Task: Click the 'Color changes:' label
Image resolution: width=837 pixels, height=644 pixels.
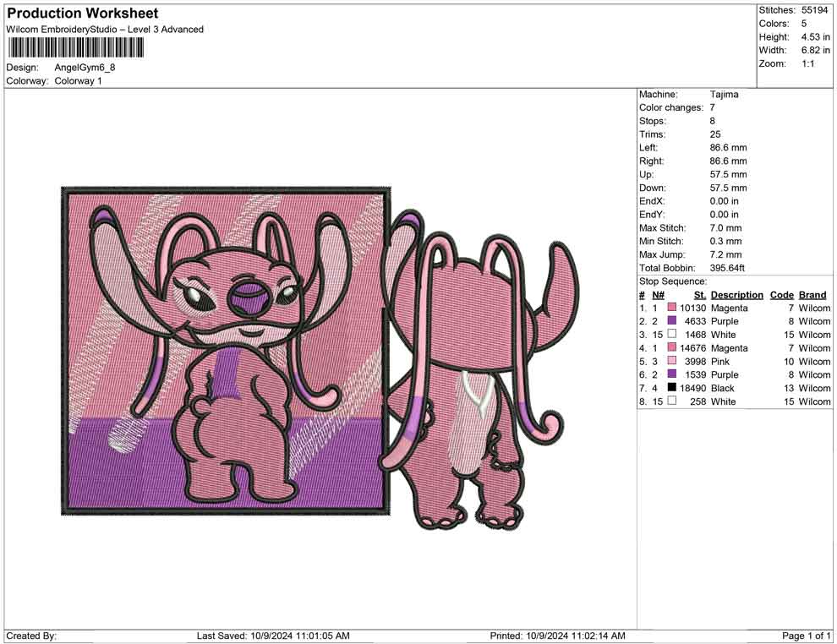Action: (x=671, y=108)
